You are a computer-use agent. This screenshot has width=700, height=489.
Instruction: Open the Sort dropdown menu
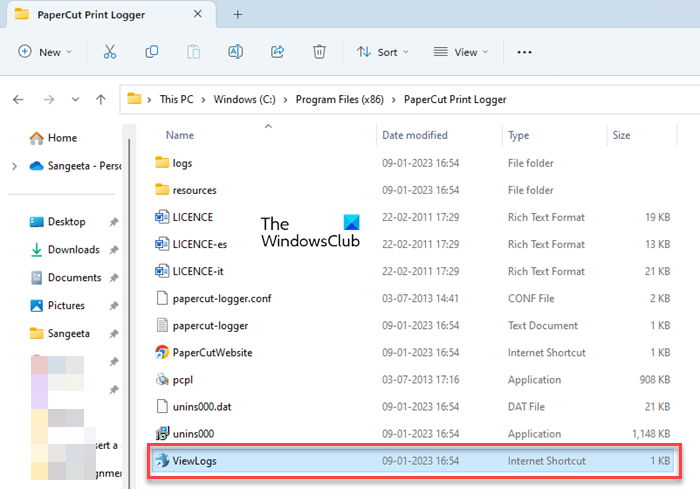(383, 52)
